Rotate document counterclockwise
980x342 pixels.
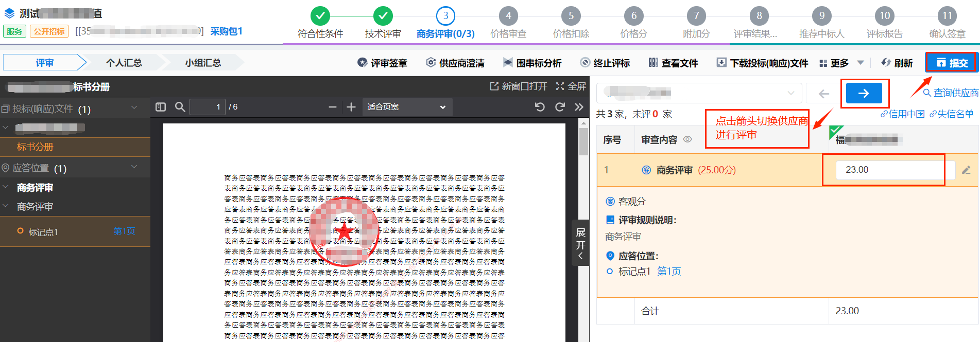(540, 107)
